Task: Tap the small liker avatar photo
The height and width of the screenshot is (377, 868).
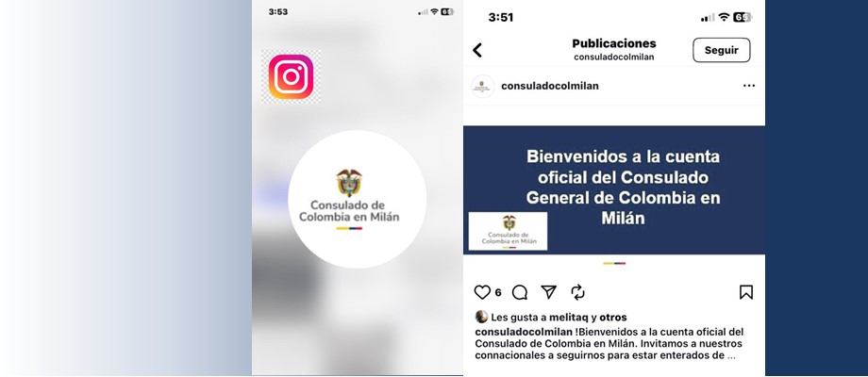Action: click(x=481, y=317)
